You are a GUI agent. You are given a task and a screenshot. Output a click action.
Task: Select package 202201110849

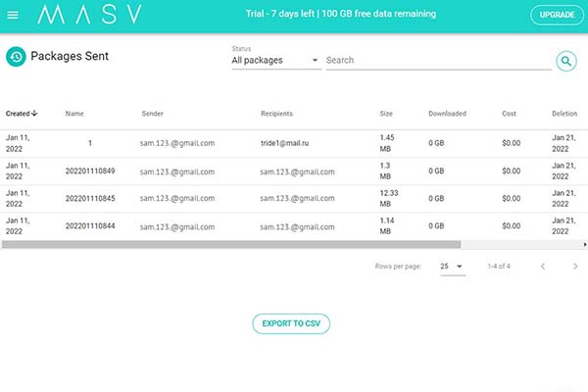pos(90,171)
